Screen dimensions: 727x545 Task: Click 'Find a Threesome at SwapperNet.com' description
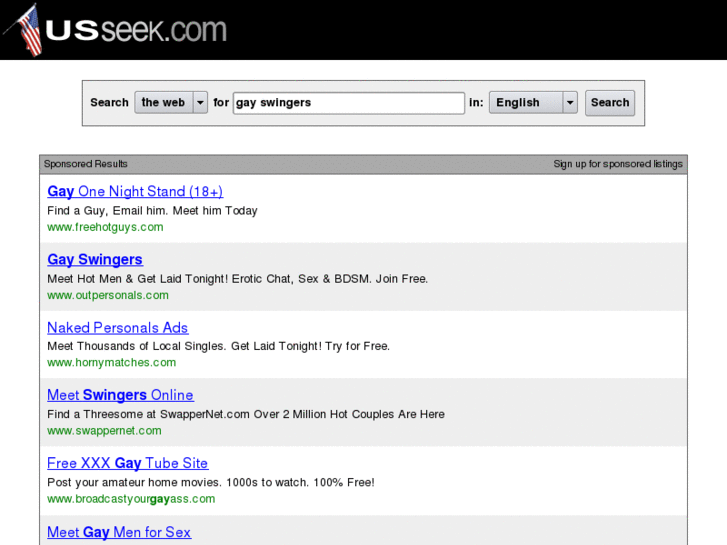coord(246,414)
